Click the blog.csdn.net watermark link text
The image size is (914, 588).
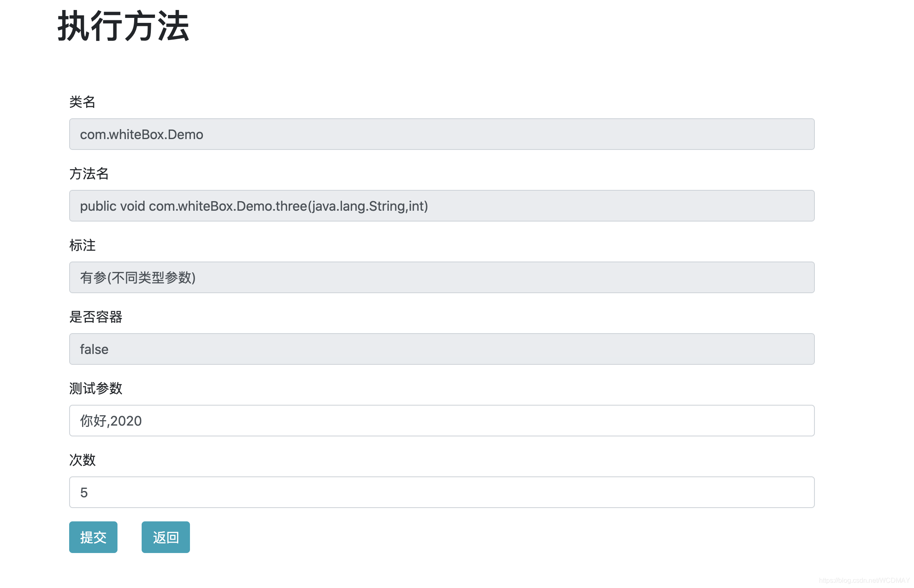864,580
